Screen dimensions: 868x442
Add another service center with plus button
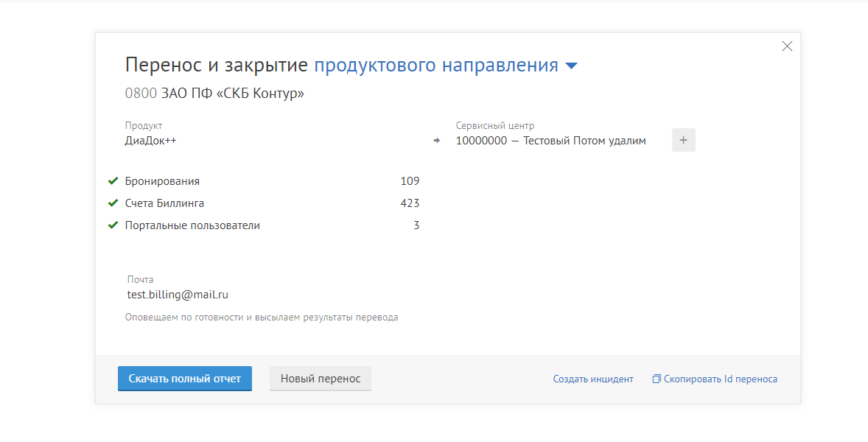(684, 140)
